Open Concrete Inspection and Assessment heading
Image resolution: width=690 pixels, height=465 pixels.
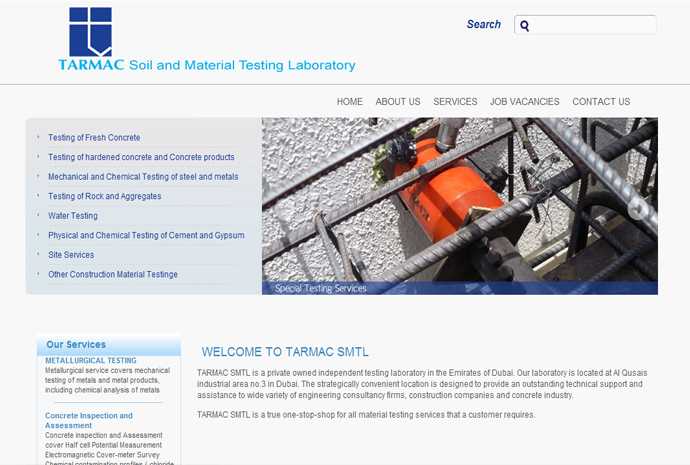[89, 421]
